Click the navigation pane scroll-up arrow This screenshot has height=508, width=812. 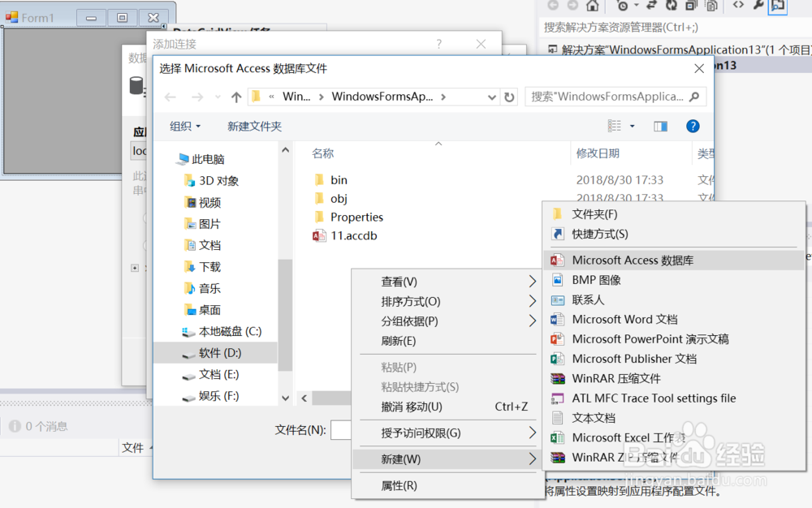coord(285,150)
